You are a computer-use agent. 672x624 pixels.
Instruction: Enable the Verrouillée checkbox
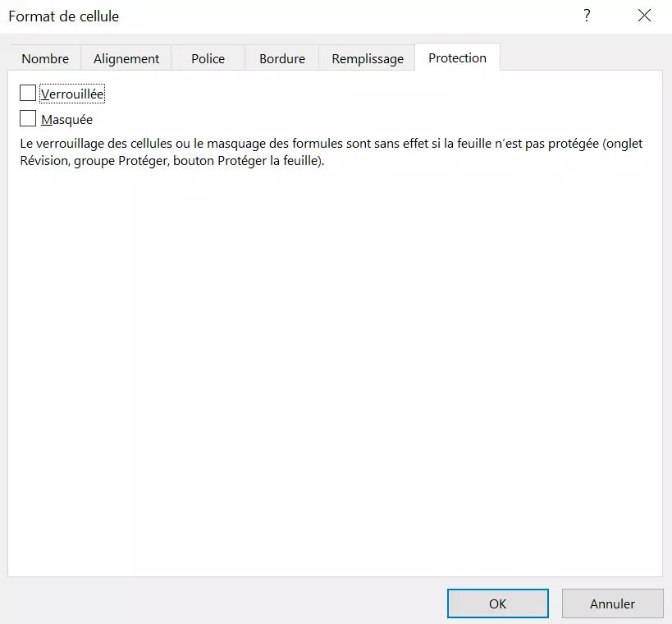pyautogui.click(x=28, y=93)
